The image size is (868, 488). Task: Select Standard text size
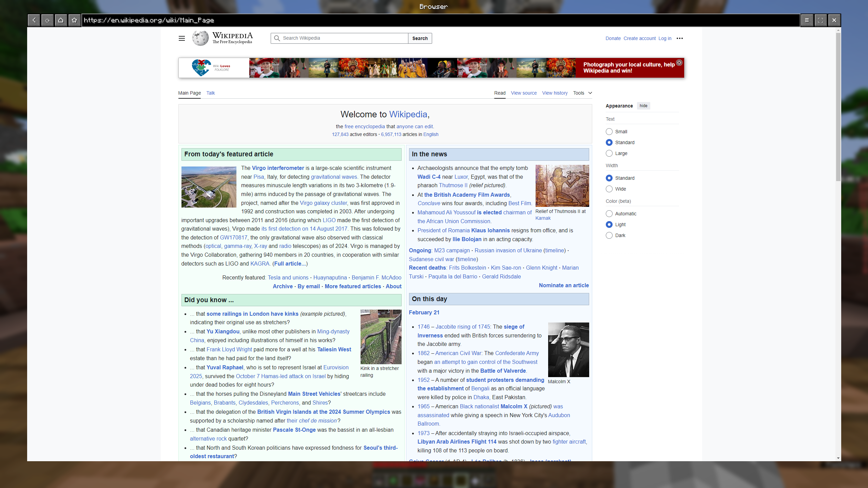609,142
